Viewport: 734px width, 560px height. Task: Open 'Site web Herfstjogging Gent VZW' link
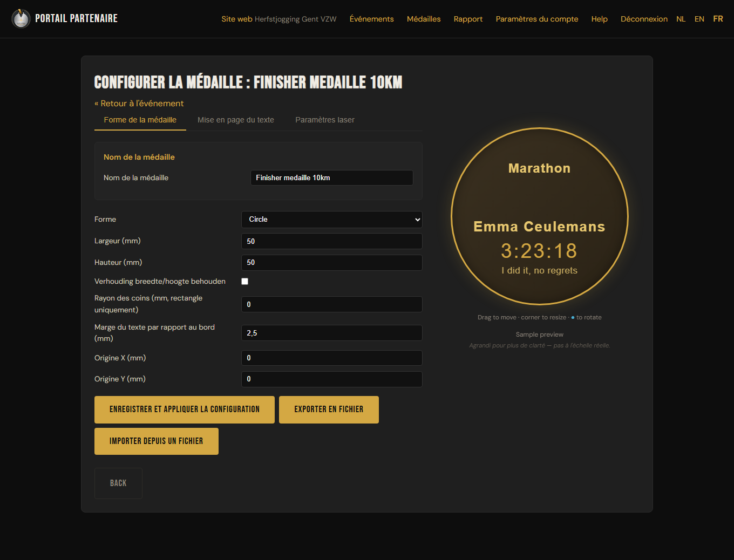279,19
